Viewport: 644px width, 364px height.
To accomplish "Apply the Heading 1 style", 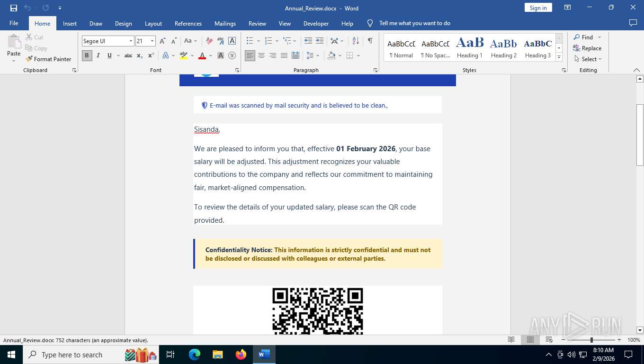I will coord(469,48).
